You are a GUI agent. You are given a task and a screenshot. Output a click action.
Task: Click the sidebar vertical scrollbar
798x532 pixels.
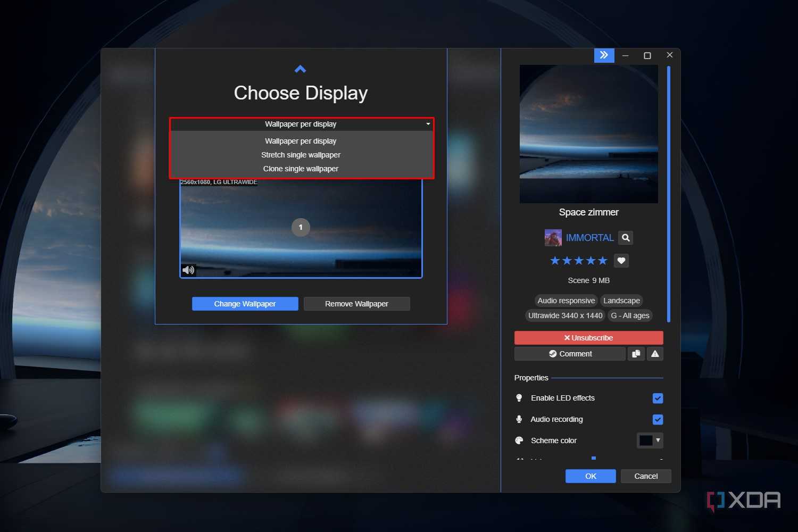click(x=668, y=194)
